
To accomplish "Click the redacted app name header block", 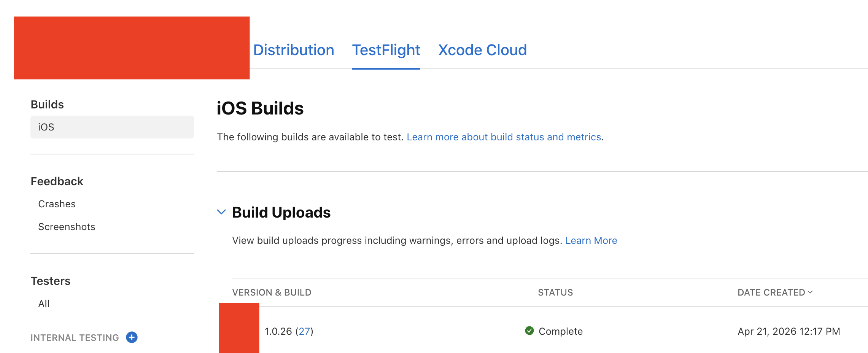I will coord(132,48).
